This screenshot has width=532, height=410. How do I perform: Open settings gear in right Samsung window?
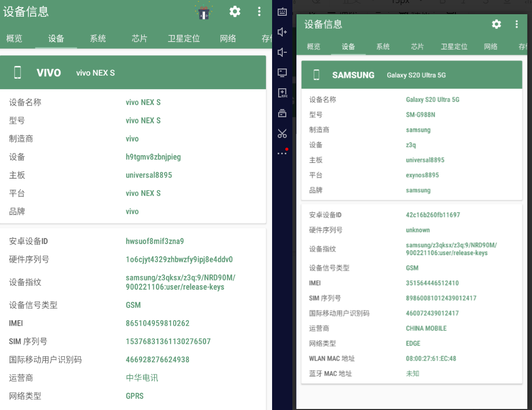(496, 24)
